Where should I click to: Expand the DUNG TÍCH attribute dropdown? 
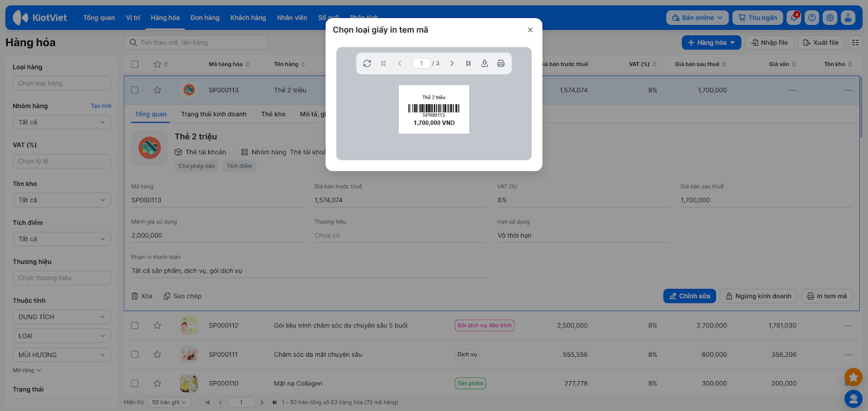pyautogui.click(x=62, y=317)
